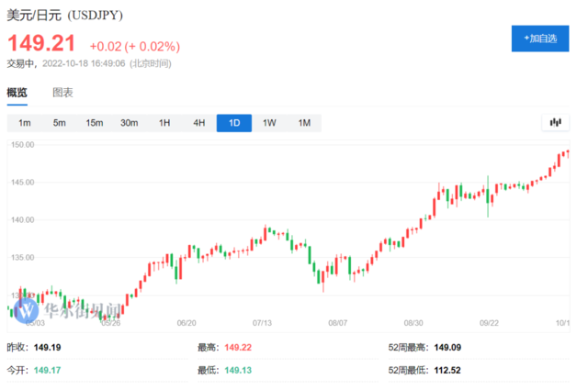The image size is (588, 390).
Task: Set the chart interval to 1W
Action: click(x=269, y=123)
